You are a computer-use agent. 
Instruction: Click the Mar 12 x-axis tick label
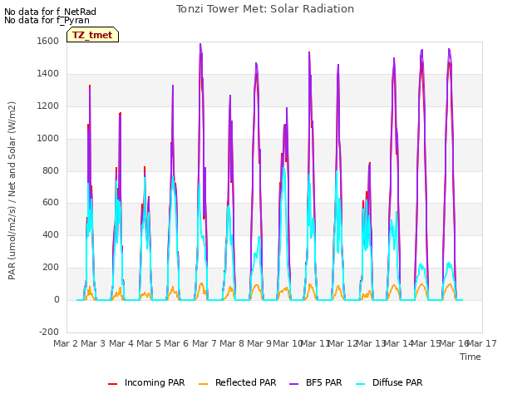point(342,343)
